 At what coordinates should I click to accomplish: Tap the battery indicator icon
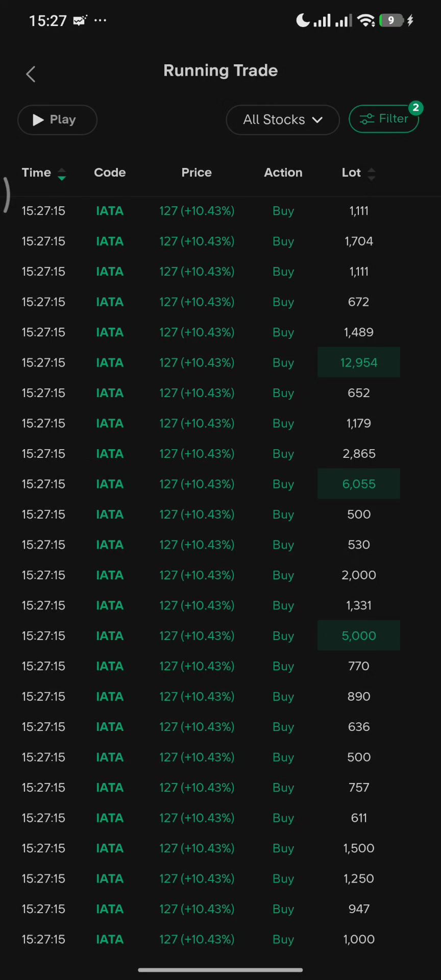[391, 20]
